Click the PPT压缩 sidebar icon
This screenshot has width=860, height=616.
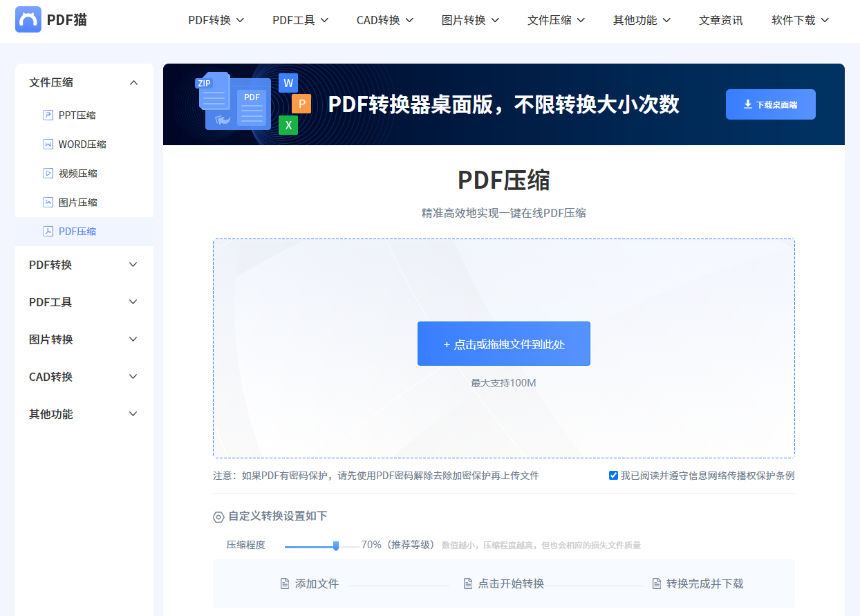click(48, 115)
